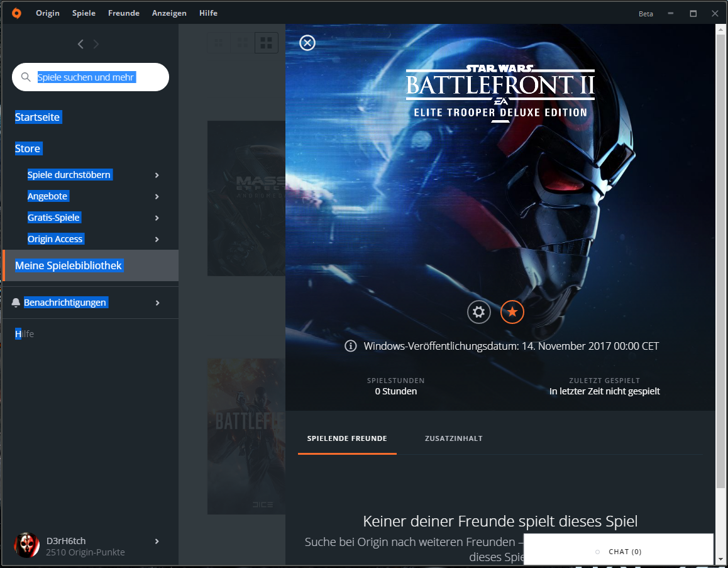Select the Battlefield 1 game tile
The height and width of the screenshot is (568, 728).
(x=246, y=437)
